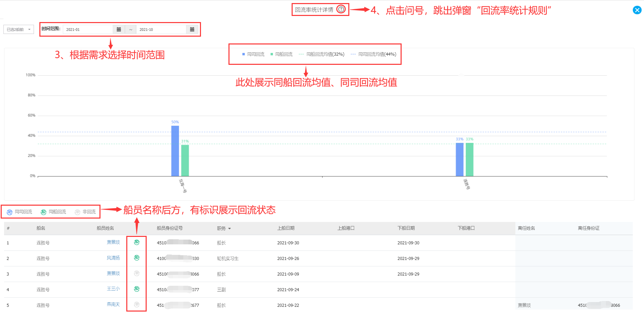Open the start date calendar picker icon
This screenshot has height=318, width=644.
tap(119, 30)
